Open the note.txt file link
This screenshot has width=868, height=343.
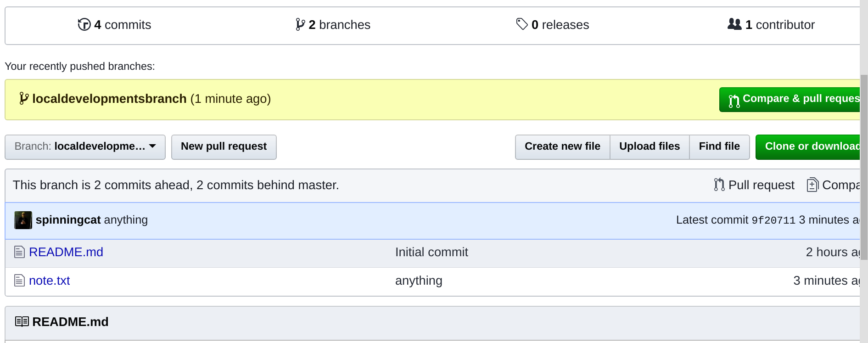[50, 281]
